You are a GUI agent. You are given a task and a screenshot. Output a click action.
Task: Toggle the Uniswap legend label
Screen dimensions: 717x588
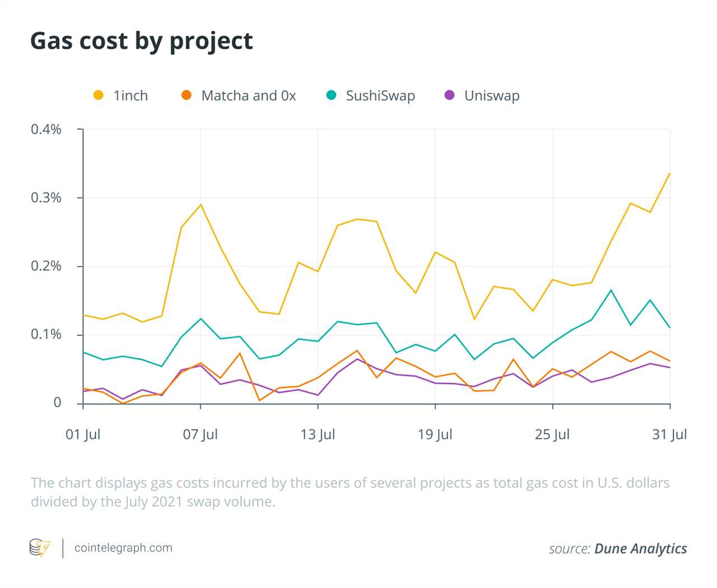coord(492,96)
